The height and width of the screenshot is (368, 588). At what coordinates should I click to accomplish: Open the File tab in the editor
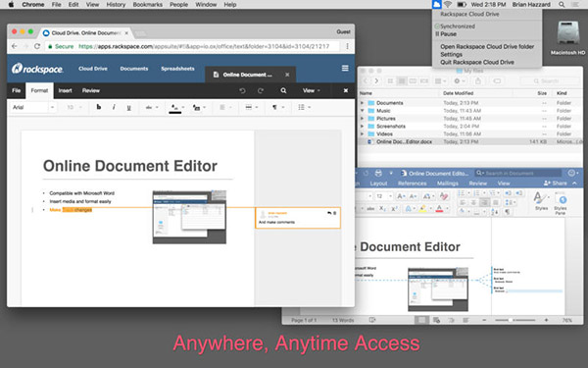[x=16, y=90]
